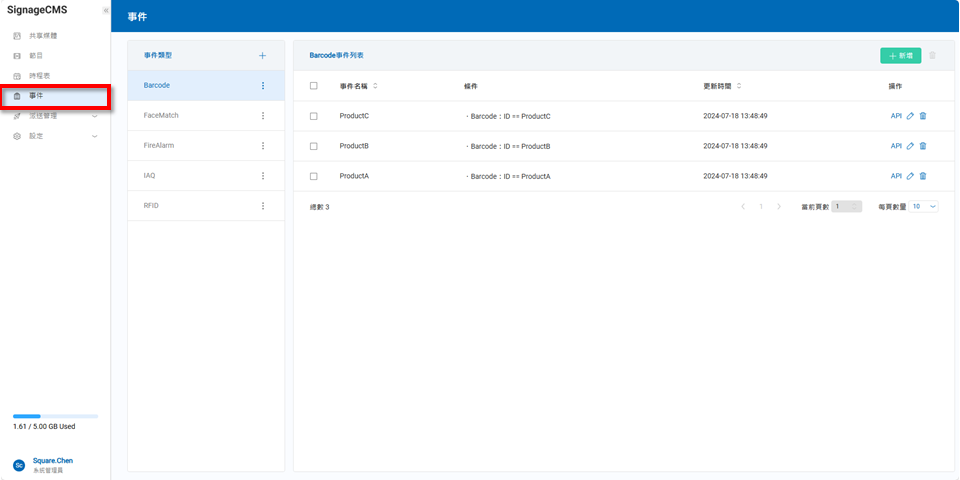Image resolution: width=960 pixels, height=480 pixels.
Task: Collapse the sidebar with the double-arrow icon
Action: [105, 10]
